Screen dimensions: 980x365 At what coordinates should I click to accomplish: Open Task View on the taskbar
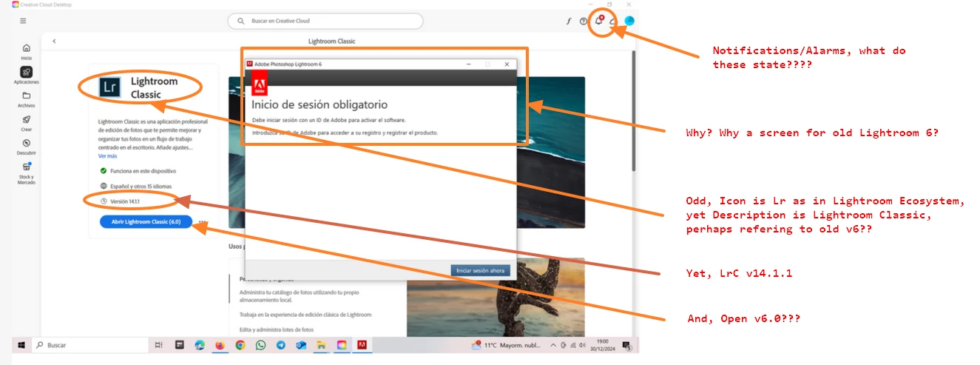[159, 345]
